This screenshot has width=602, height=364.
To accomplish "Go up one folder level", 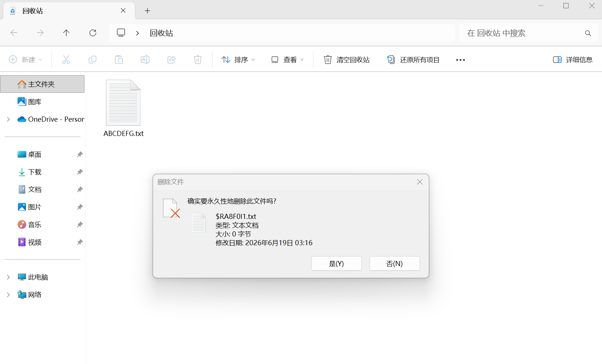I will pos(66,33).
